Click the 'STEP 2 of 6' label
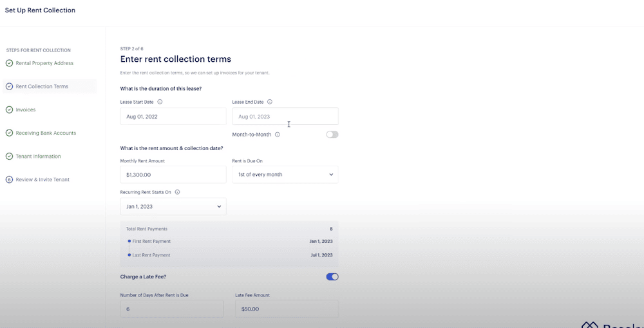The height and width of the screenshot is (328, 644). (x=131, y=49)
